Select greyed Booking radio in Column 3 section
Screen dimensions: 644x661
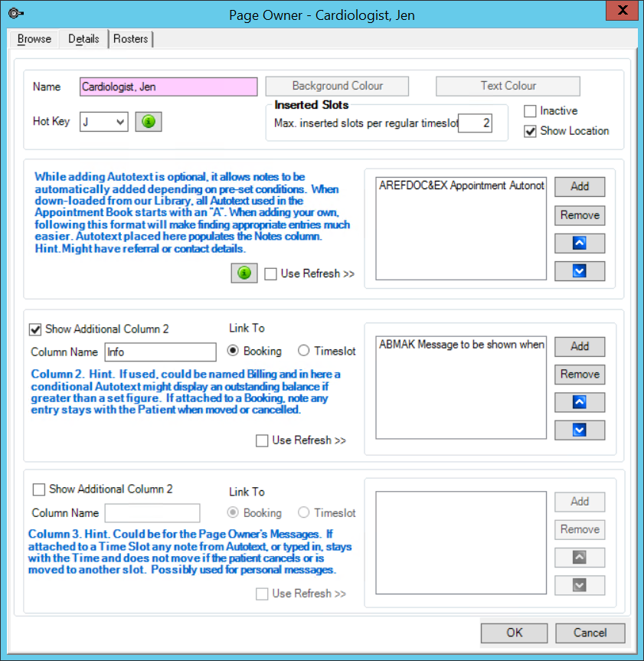(x=233, y=512)
